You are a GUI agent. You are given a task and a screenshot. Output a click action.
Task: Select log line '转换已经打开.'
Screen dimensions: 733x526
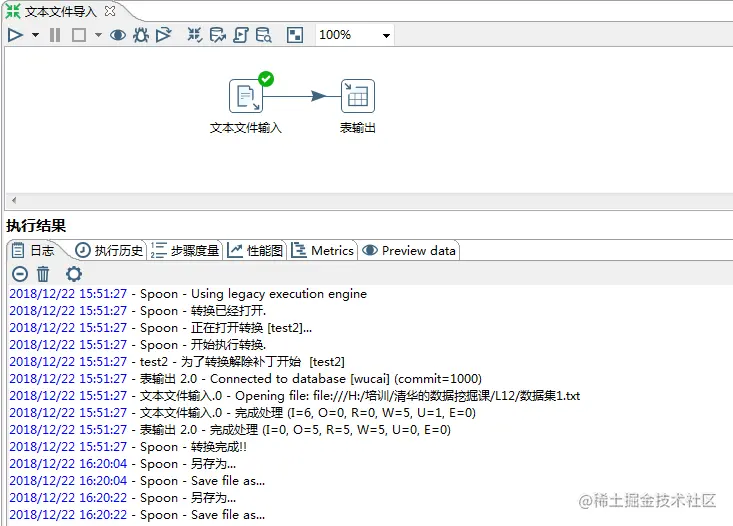coord(137,310)
